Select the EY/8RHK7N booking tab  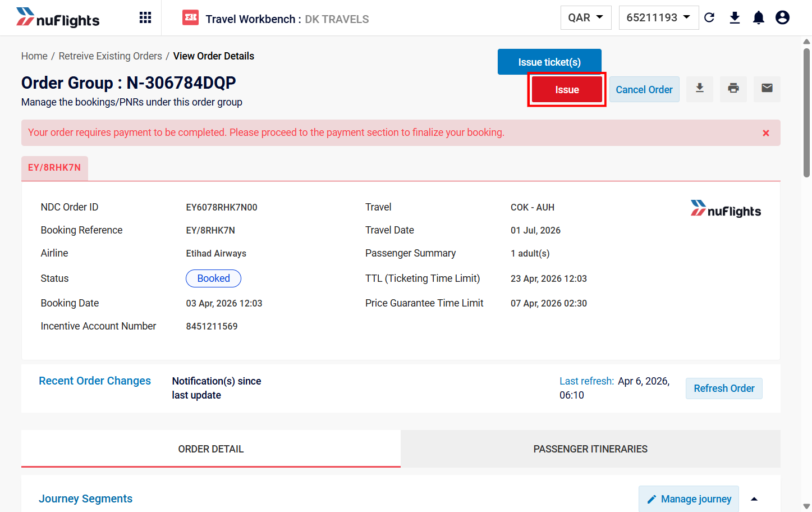[x=54, y=168]
